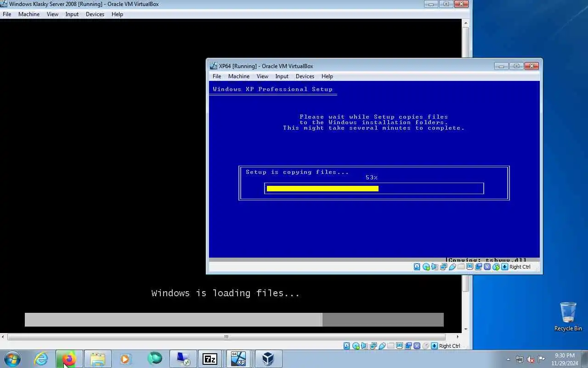Open Help menu in Klasky Server window
Viewport: 588px width, 368px height.
click(x=117, y=14)
